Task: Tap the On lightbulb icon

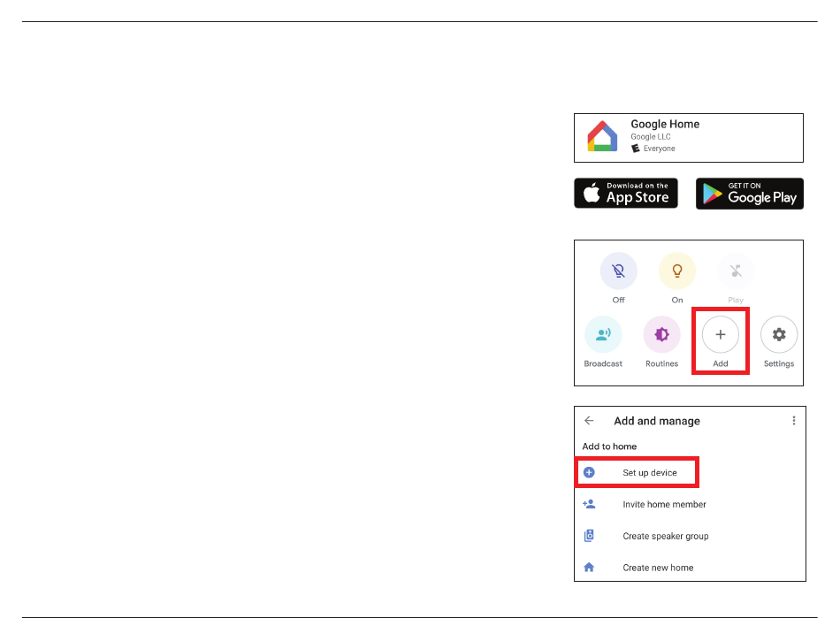Action: pyautogui.click(x=677, y=271)
